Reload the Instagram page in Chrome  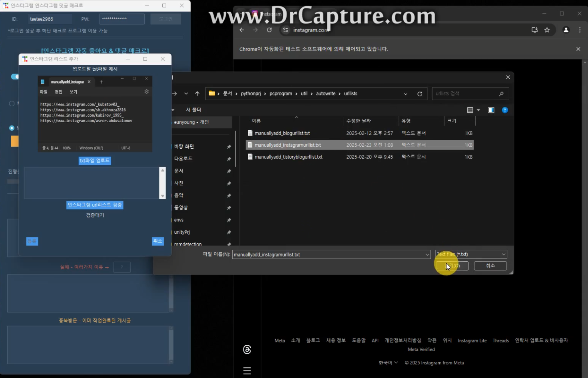[269, 30]
